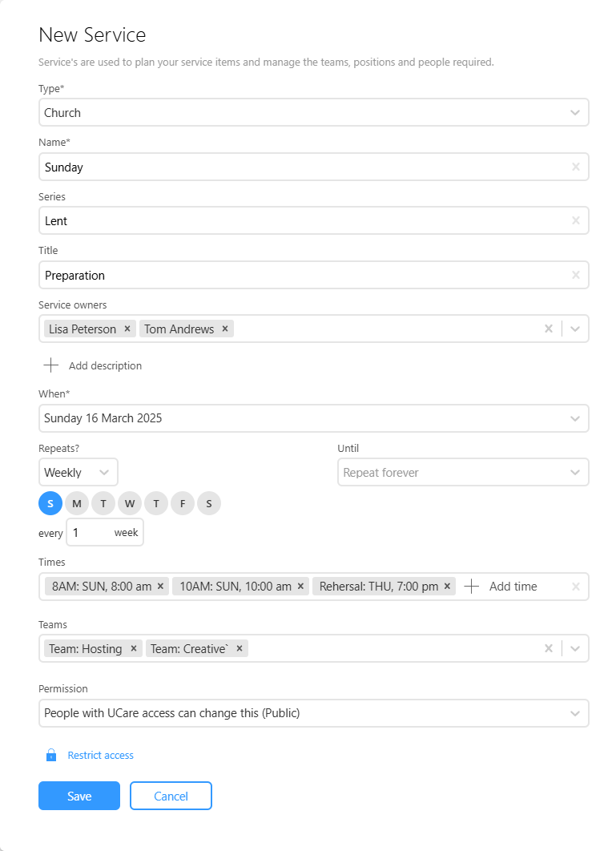Click the Save button
Image resolution: width=616 pixels, height=851 pixels.
point(79,797)
